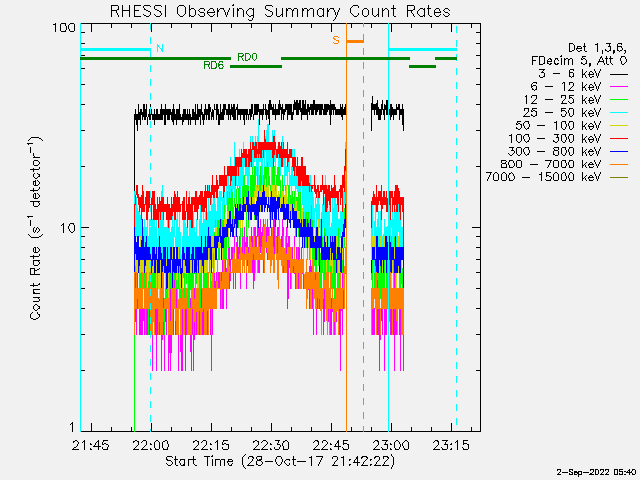Viewport: 640px width, 480px height.
Task: Click the olive 7000 - 15000 keV legend line
Action: [x=619, y=178]
